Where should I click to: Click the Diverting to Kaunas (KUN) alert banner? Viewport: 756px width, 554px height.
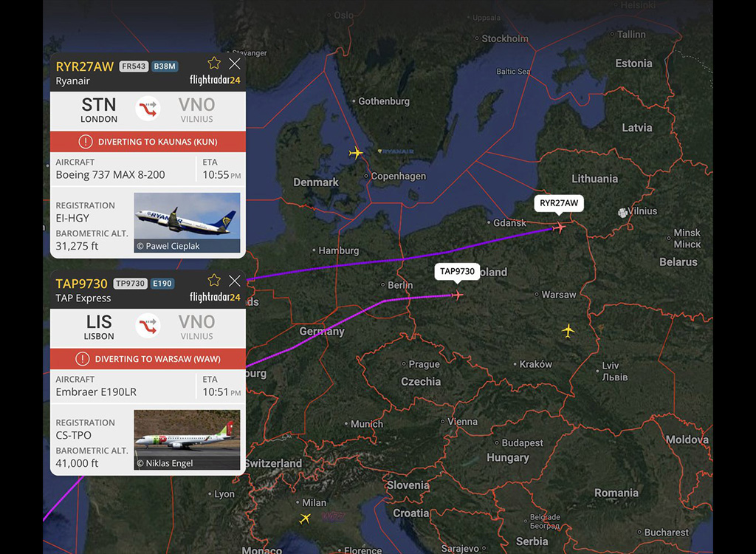[148, 142]
